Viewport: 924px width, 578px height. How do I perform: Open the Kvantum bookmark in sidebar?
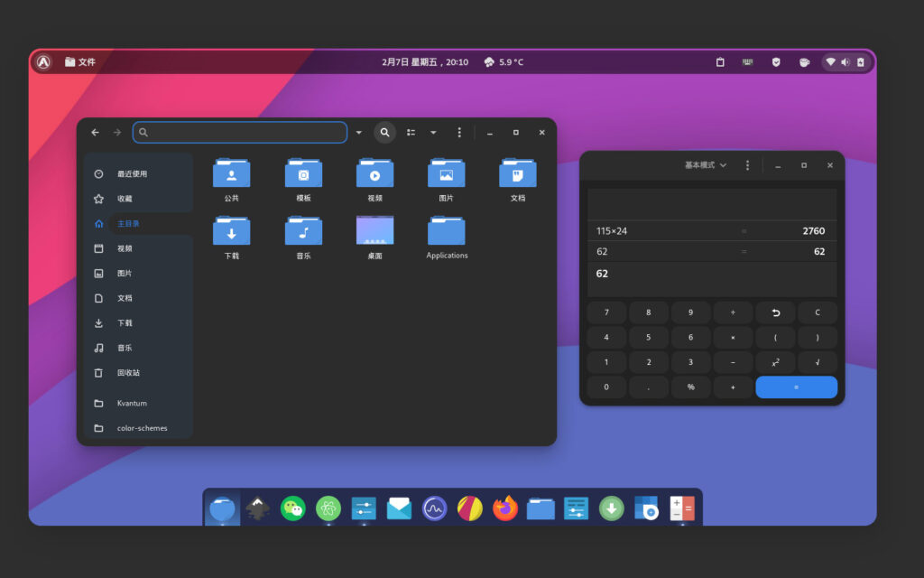tap(139, 404)
